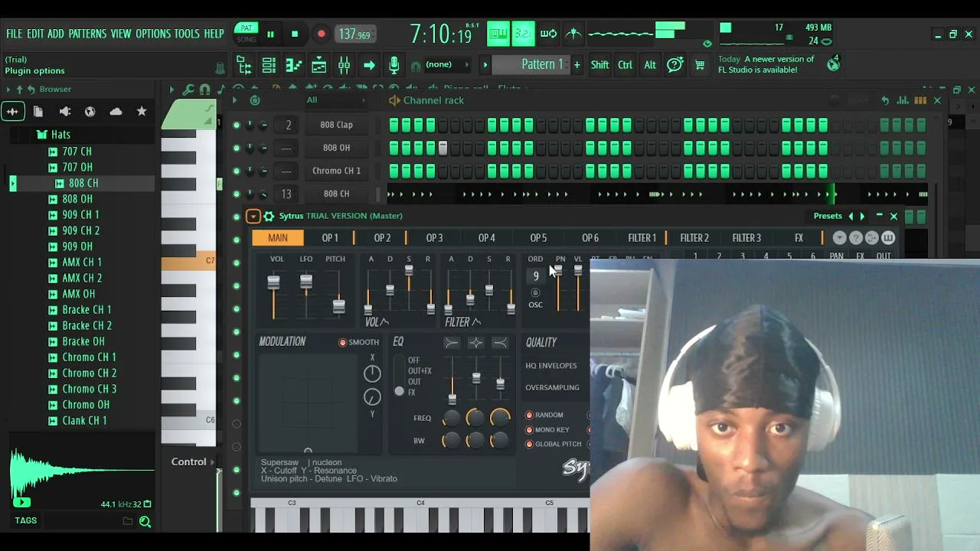Select the globe browser tab icon
Viewport: 980px width, 551px height.
(90, 112)
